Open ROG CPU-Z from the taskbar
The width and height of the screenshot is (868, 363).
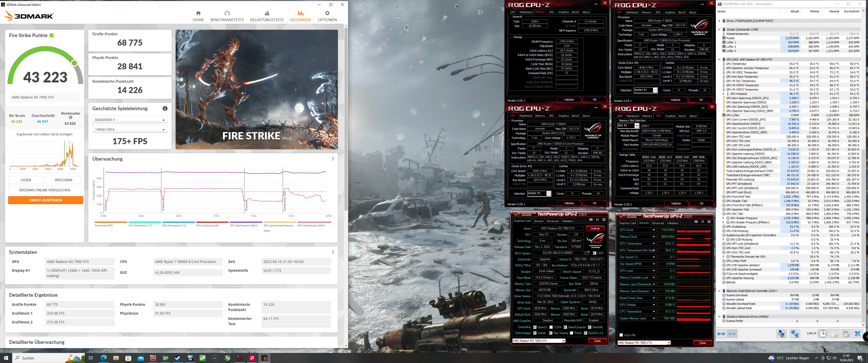(153, 358)
